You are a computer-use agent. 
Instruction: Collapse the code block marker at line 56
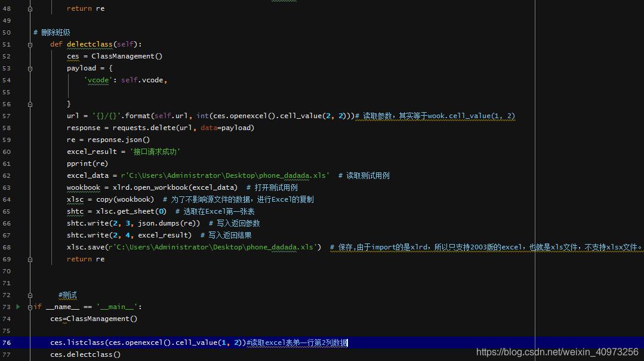point(29,103)
